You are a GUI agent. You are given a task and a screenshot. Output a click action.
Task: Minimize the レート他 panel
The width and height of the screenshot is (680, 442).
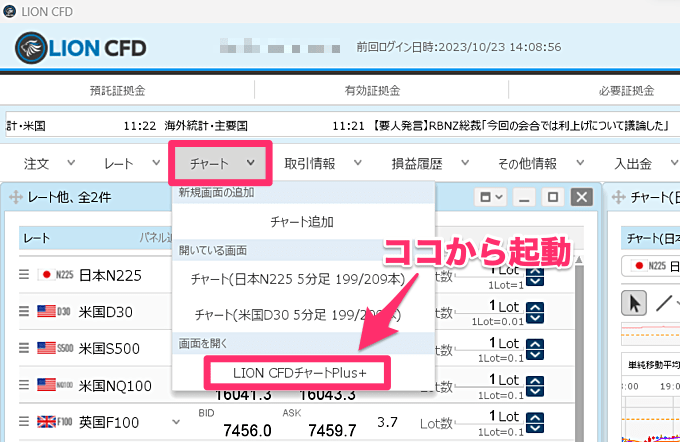click(x=524, y=197)
